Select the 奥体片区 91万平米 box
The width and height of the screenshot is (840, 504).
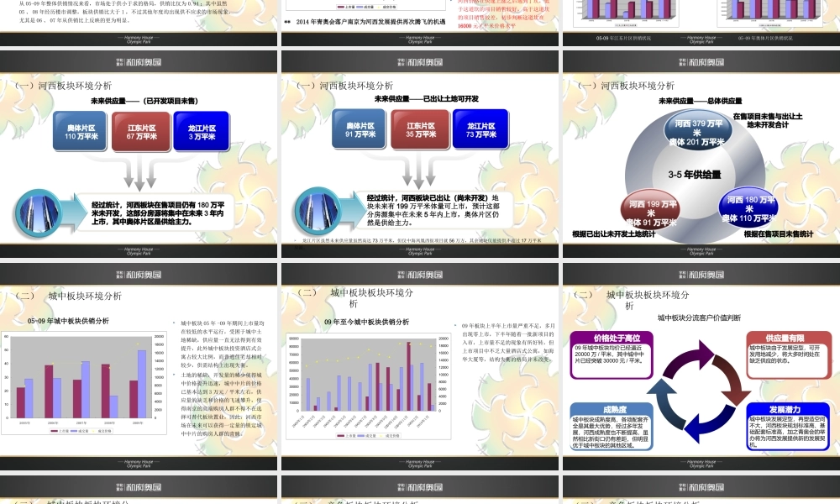360,129
